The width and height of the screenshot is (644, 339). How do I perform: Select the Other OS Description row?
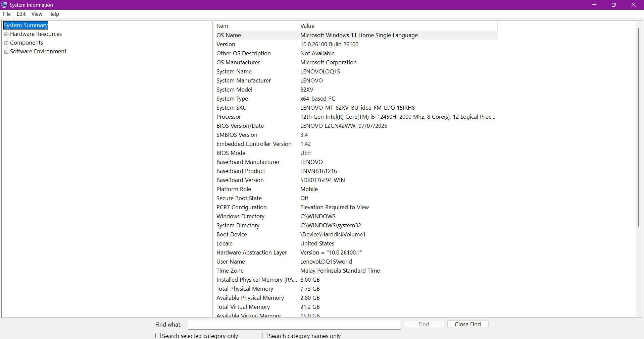click(x=356, y=53)
